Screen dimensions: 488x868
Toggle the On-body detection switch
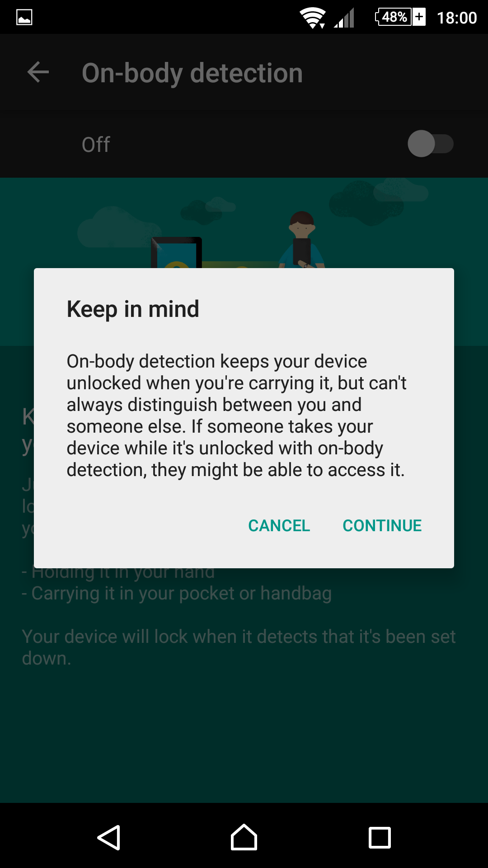coord(430,144)
